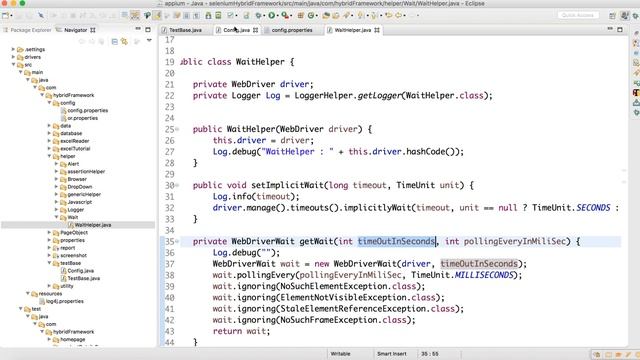Open the Run dropdown arrow beside play icon

[278, 16]
